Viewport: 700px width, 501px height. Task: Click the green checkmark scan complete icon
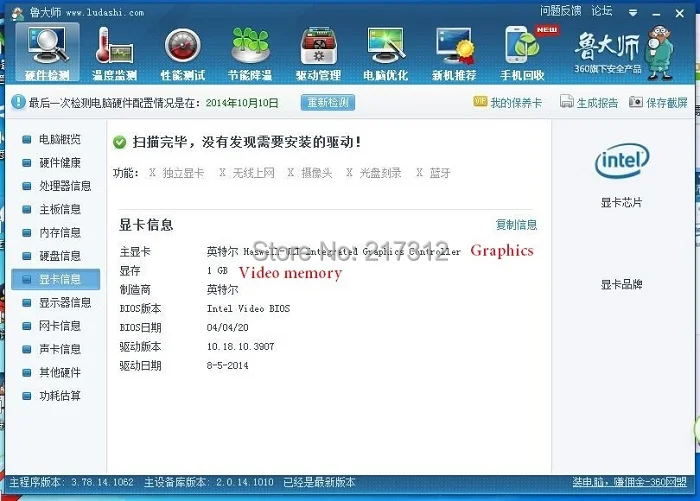[120, 142]
